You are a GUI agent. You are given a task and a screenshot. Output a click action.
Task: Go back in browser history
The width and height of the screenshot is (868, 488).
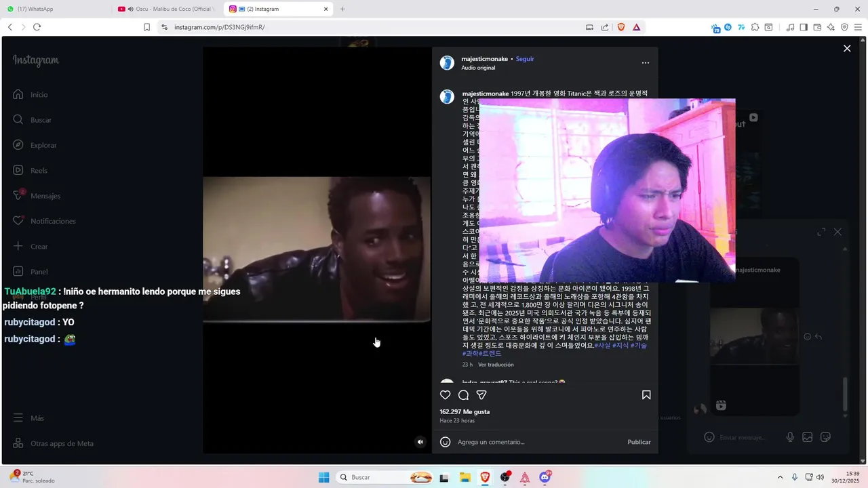point(9,27)
